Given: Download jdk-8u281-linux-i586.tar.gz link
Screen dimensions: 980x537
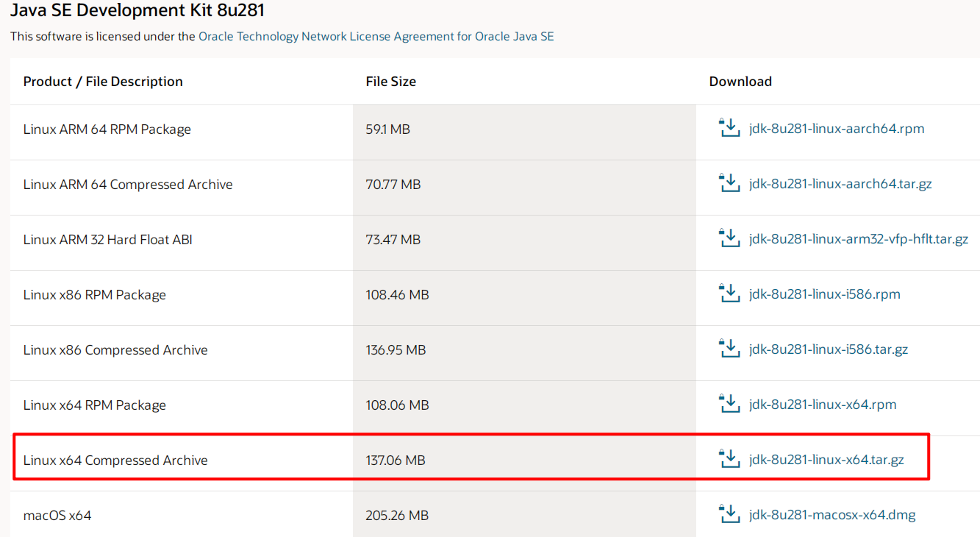Looking at the screenshot, I should 829,349.
